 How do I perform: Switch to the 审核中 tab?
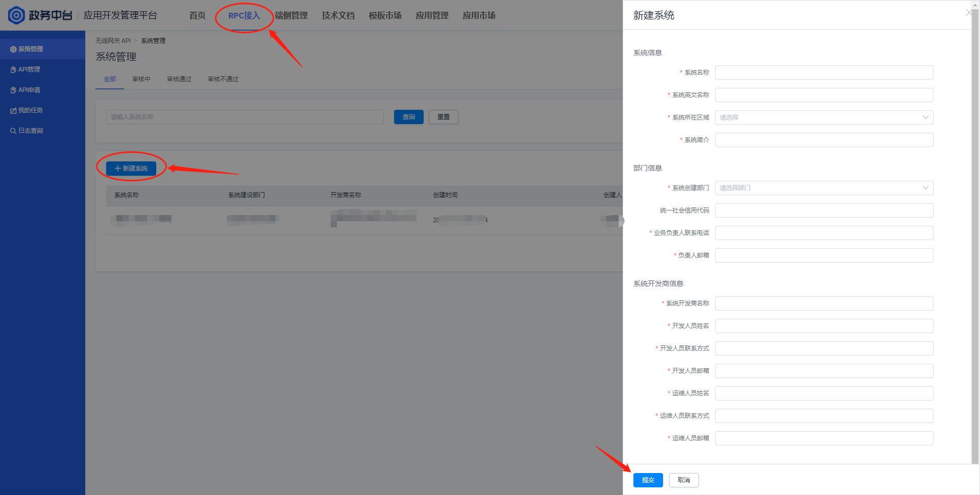(141, 79)
